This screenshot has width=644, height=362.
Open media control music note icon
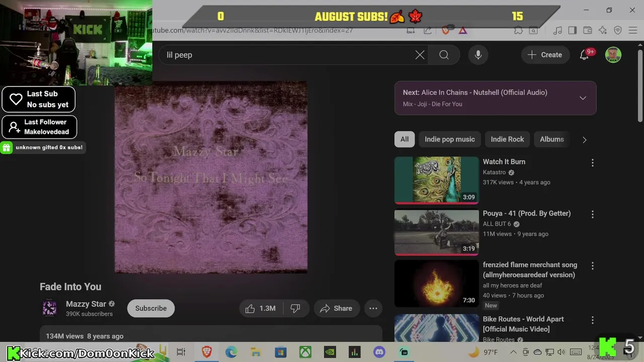[x=557, y=30]
